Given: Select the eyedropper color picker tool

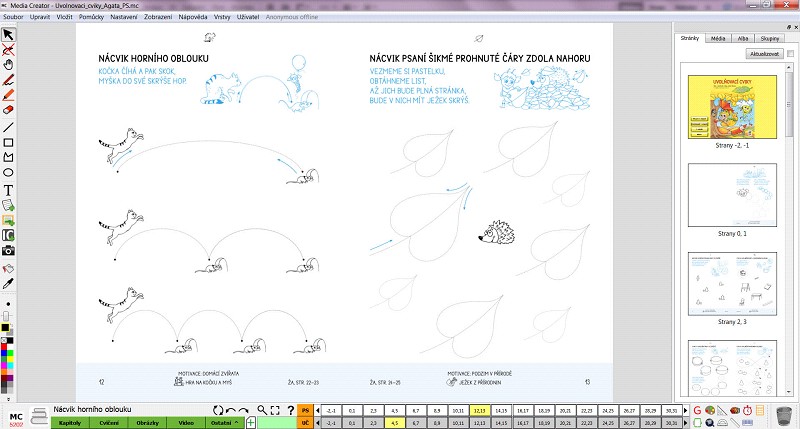Looking at the screenshot, I should point(8,284).
